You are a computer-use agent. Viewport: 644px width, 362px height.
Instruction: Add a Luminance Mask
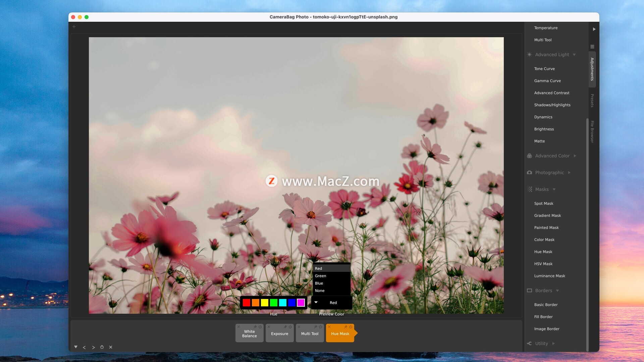click(549, 276)
